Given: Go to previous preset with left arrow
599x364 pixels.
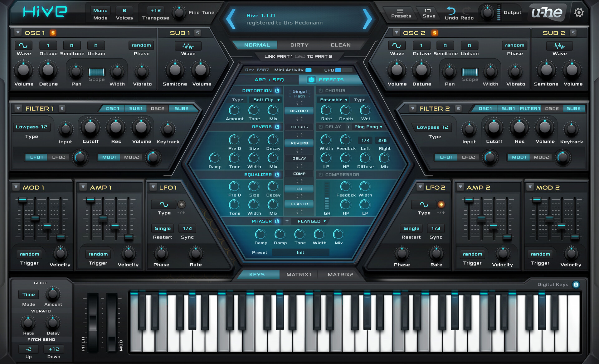Looking at the screenshot, I should [x=231, y=19].
